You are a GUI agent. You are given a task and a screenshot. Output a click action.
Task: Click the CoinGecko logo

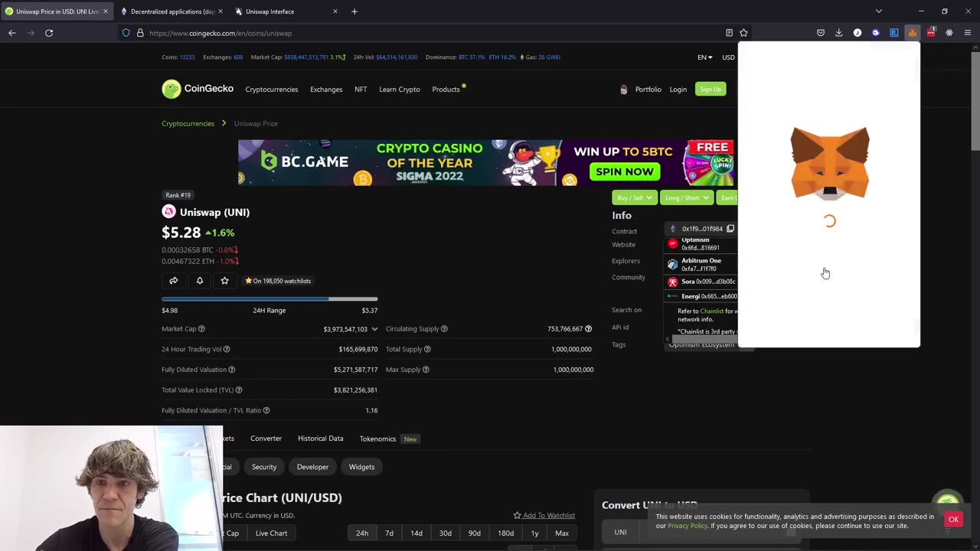198,89
